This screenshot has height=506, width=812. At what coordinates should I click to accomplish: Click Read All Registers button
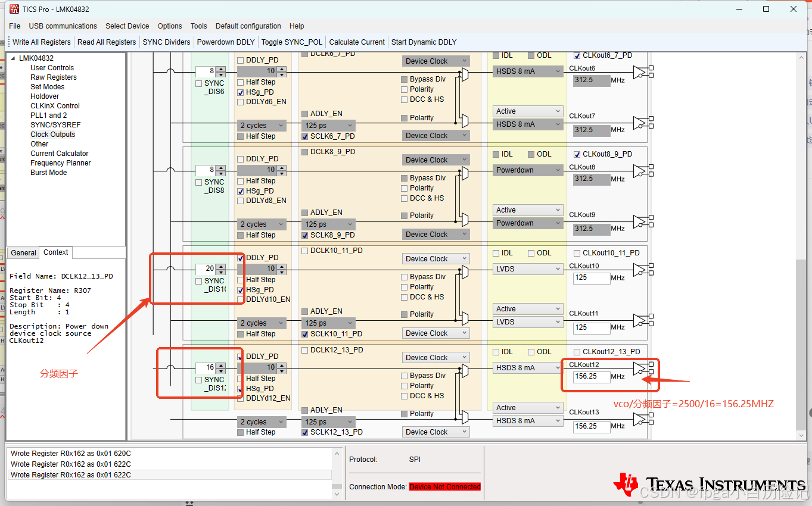click(107, 42)
